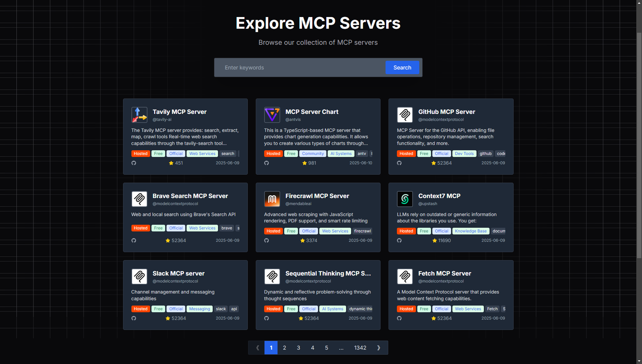642x364 pixels.
Task: Click the github tag
Action: pyautogui.click(x=486, y=154)
